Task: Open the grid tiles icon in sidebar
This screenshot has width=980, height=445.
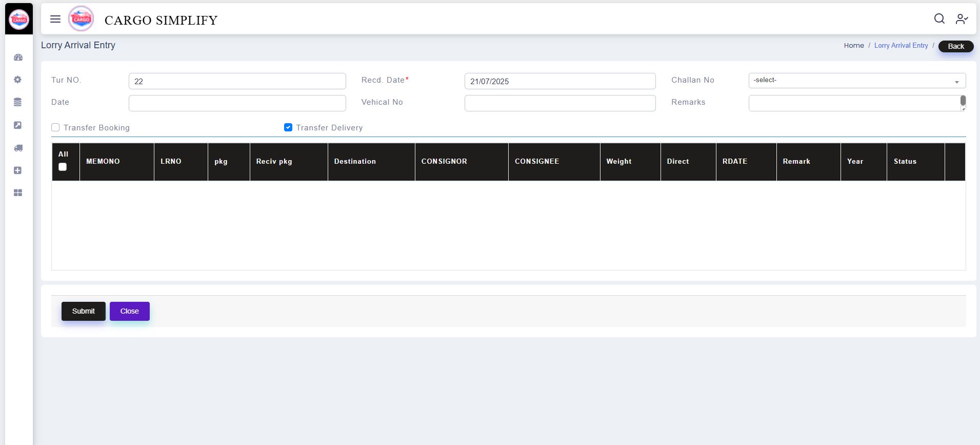Action: click(18, 193)
